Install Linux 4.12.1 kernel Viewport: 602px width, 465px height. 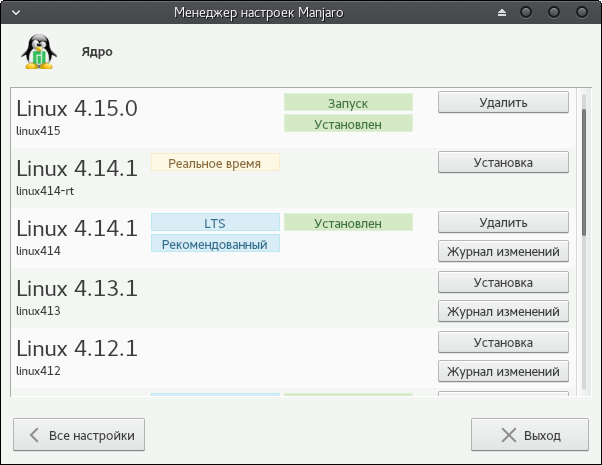click(x=503, y=342)
